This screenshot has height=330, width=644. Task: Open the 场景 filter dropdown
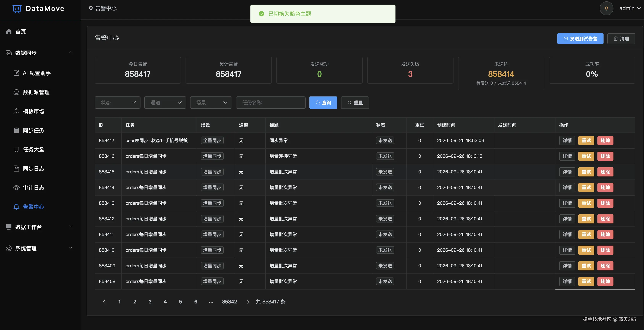(x=211, y=103)
